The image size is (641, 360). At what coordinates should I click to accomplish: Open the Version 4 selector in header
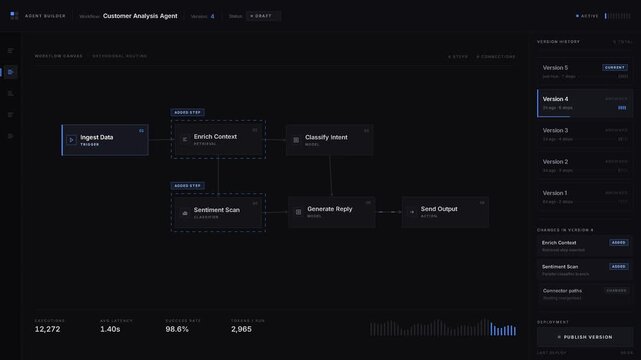(x=203, y=16)
